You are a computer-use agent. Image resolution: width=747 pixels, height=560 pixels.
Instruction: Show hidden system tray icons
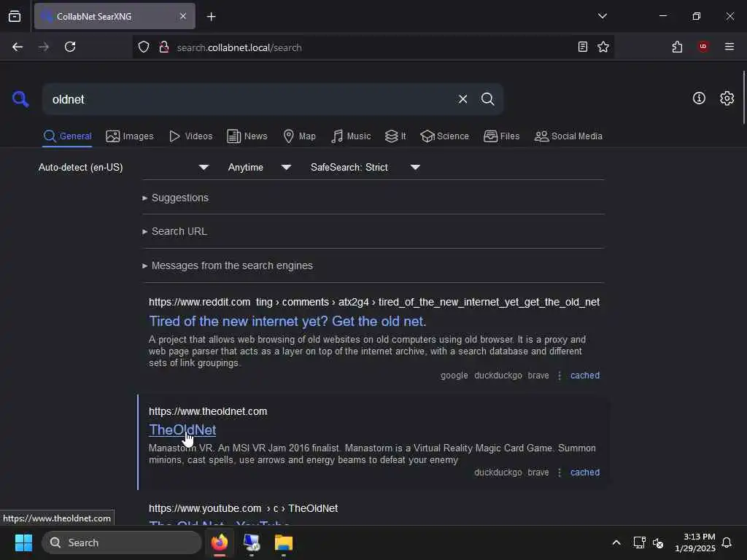coord(616,542)
